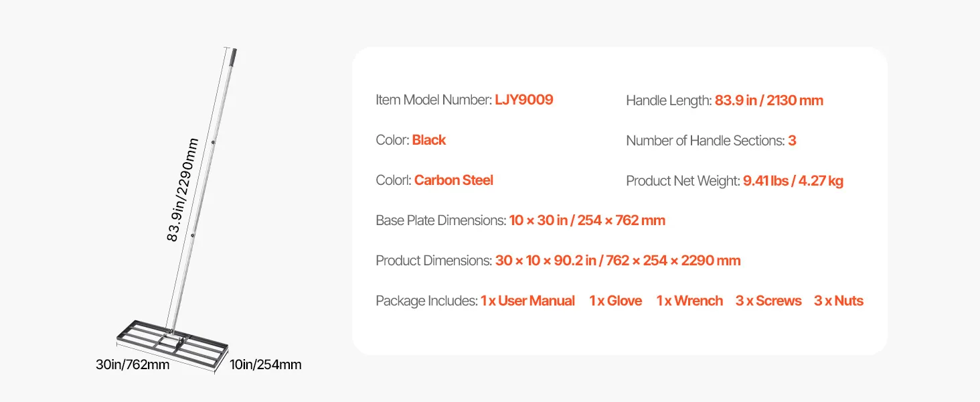This screenshot has height=402, width=980.
Task: Click the 30in/762mm width dimension label
Action: pyautogui.click(x=133, y=365)
